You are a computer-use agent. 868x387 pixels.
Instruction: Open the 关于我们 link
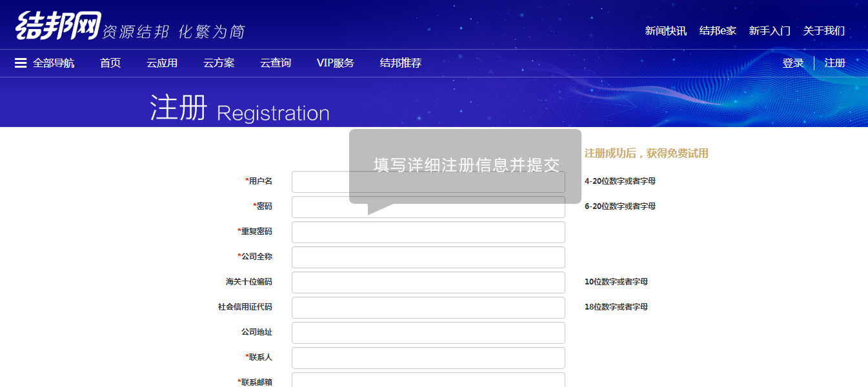tap(823, 31)
